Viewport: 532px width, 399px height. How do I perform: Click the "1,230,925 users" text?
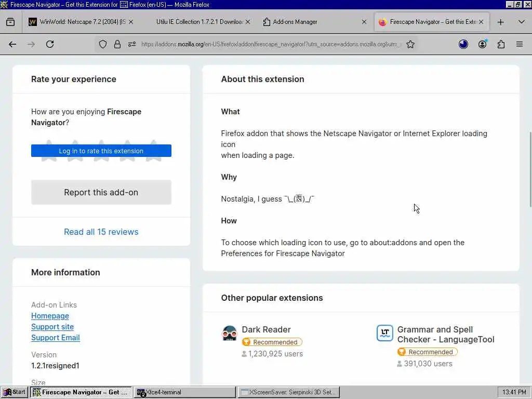(275, 354)
